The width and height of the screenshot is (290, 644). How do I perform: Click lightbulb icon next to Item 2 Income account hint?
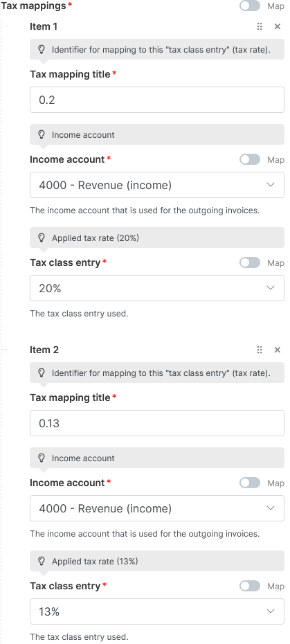(42, 458)
